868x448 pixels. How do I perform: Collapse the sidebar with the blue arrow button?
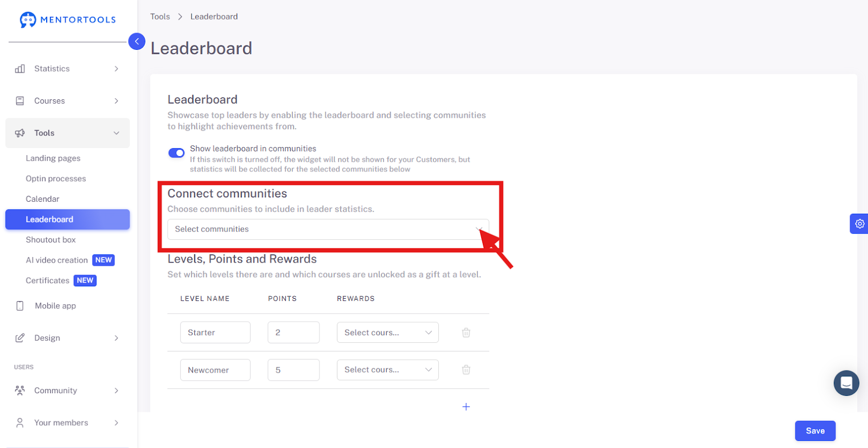(x=137, y=41)
